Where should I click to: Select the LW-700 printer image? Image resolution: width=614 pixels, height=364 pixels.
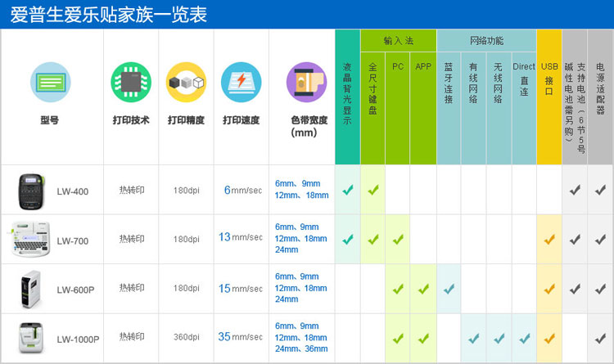(x=29, y=239)
